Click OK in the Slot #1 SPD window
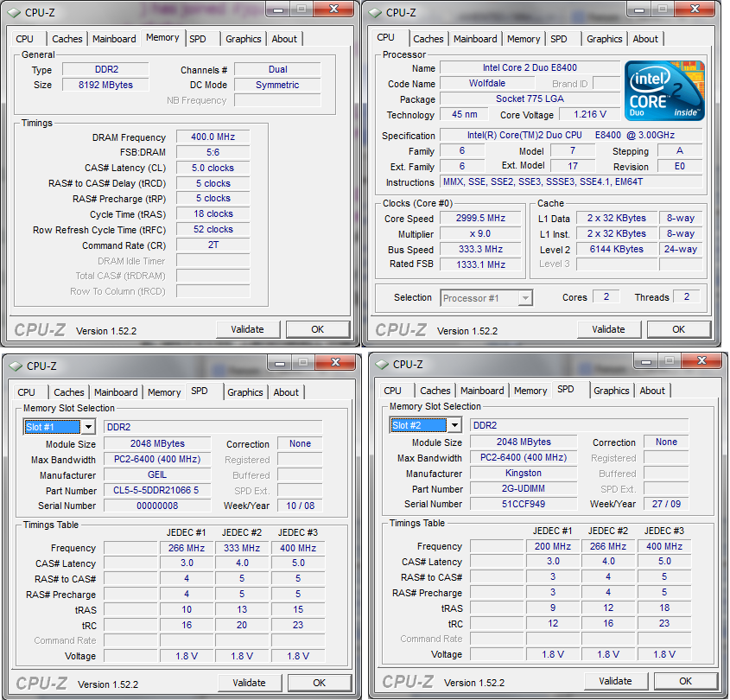Screen dimensions: 730x700 (x=320, y=683)
